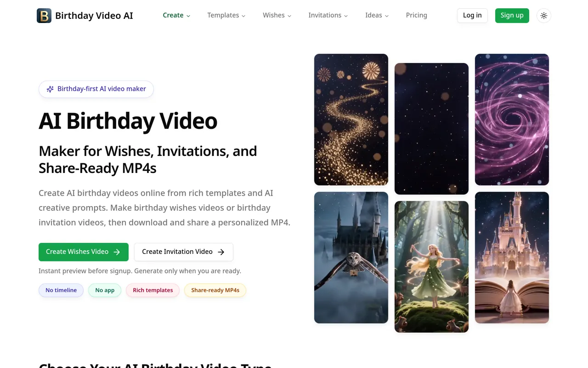This screenshot has width=588, height=368.
Task: Open the Invitations nav item
Action: [325, 15]
